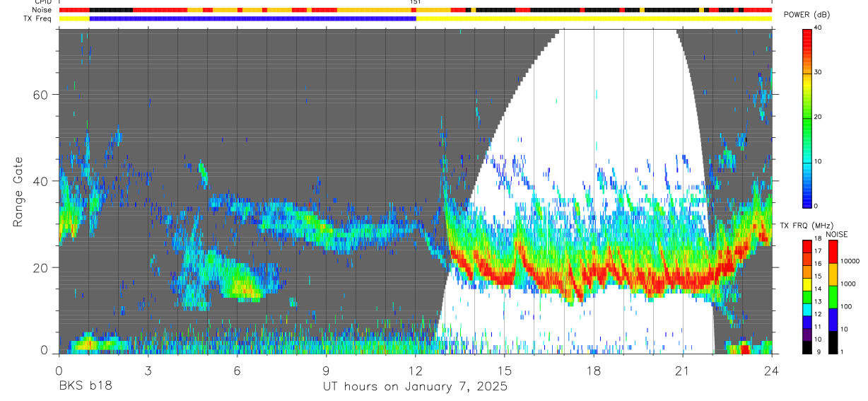Click the 20 label on power color scale
This screenshot has width=868, height=401.
point(817,117)
